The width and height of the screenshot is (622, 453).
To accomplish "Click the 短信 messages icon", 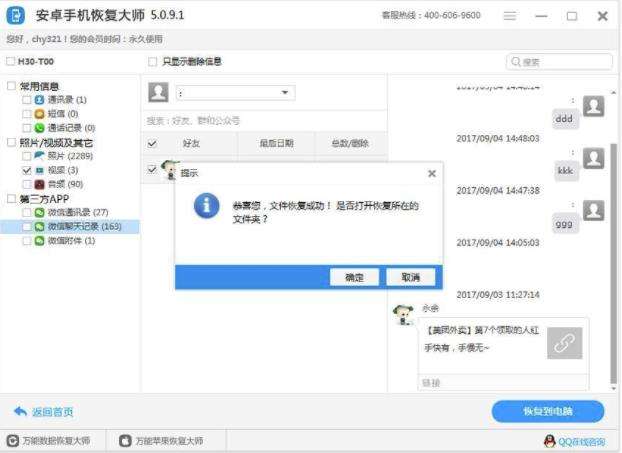I will tap(39, 114).
